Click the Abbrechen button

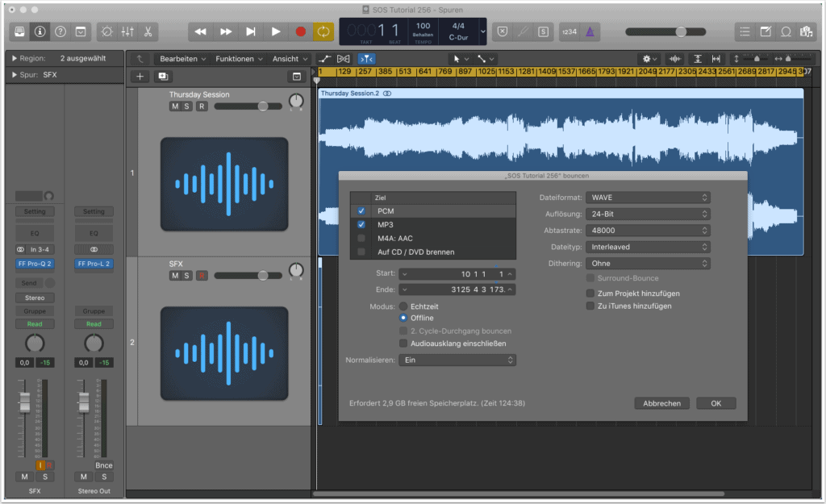pos(661,403)
